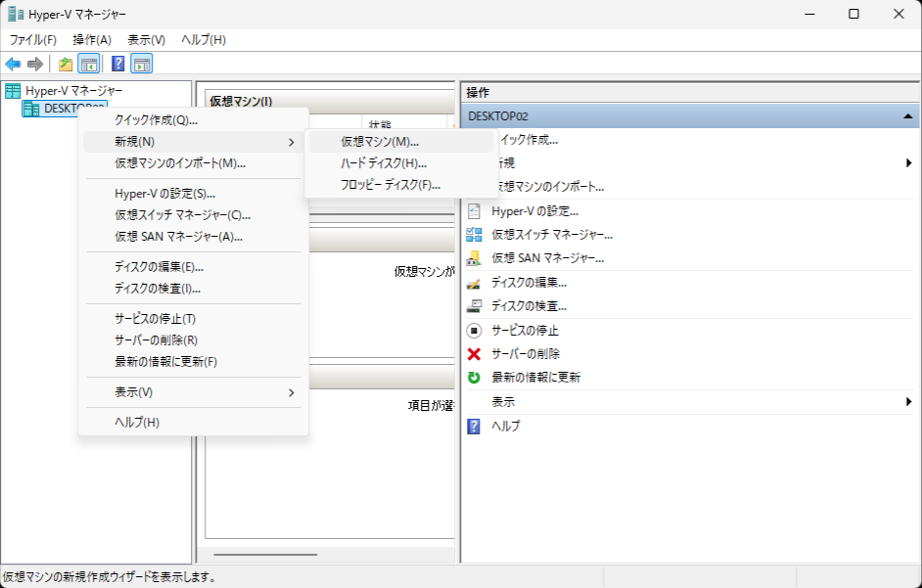This screenshot has height=588, width=922.
Task: Expand the 表示 submenu arrow in the Actions pane
Action: (909, 401)
